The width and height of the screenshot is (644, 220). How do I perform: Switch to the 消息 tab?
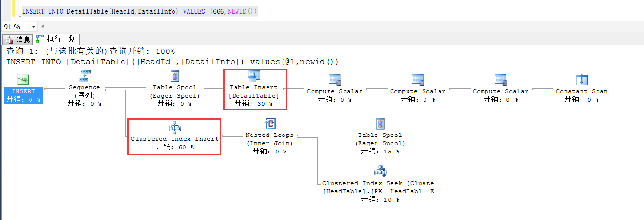pos(18,40)
